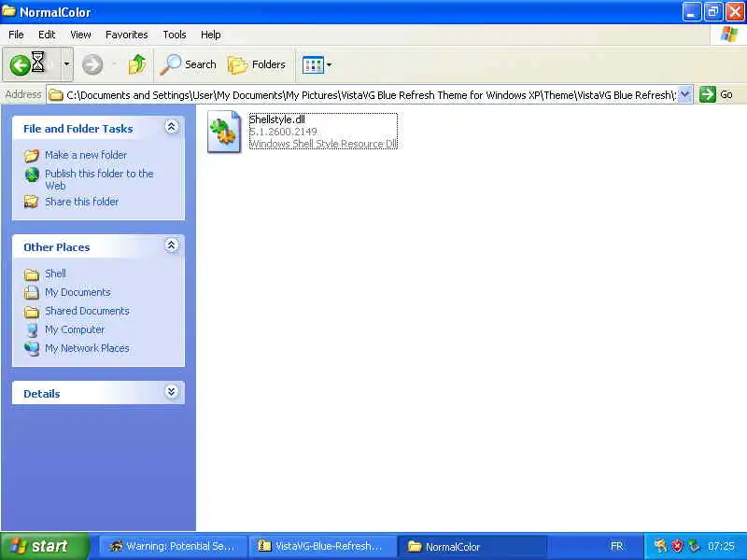This screenshot has height=560, width=747.
Task: Toggle the Folders tree pane
Action: 256,64
